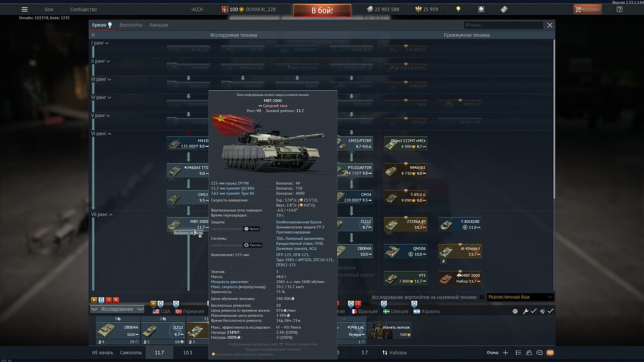Click Выбрать экипаж under MBT-2000

pos(187,233)
